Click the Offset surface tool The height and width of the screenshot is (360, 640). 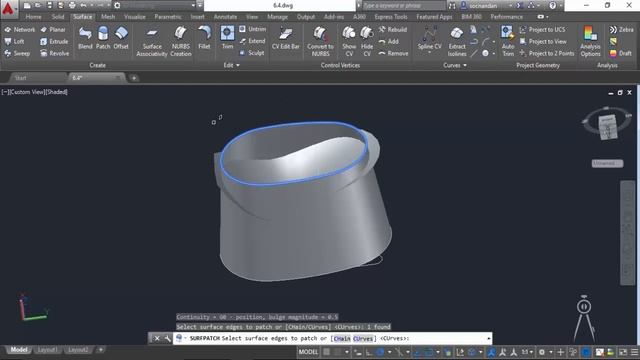tap(121, 38)
